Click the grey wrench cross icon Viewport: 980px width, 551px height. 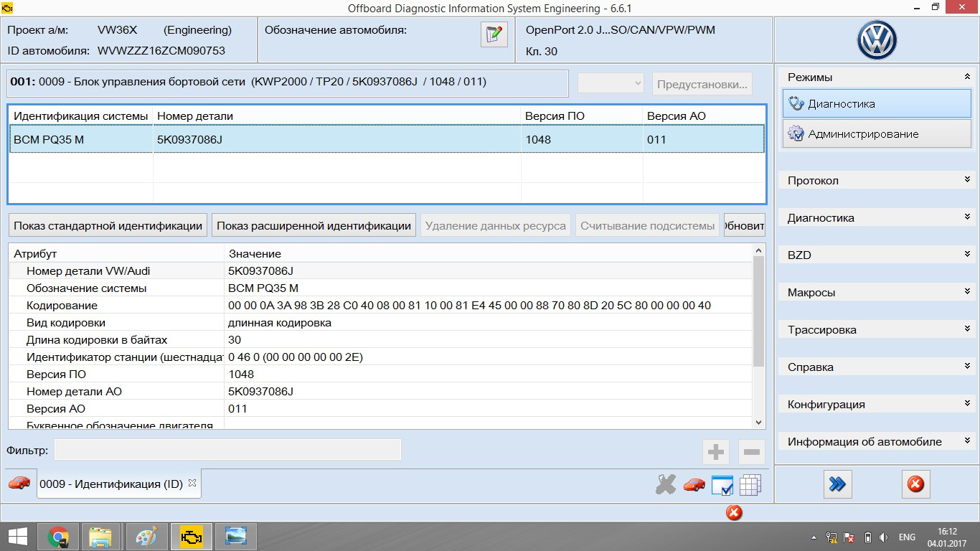click(x=666, y=484)
